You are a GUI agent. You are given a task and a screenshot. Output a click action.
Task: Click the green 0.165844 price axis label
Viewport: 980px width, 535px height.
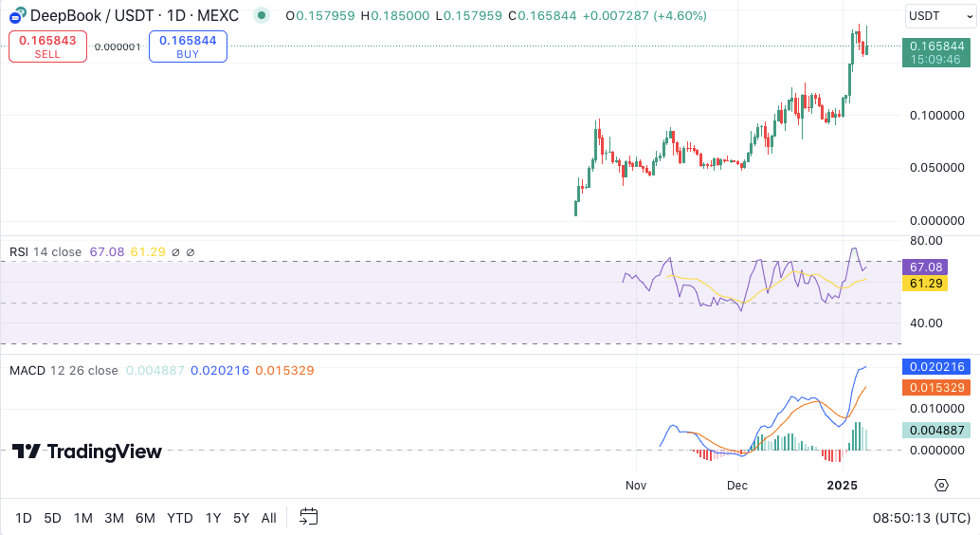[936, 46]
